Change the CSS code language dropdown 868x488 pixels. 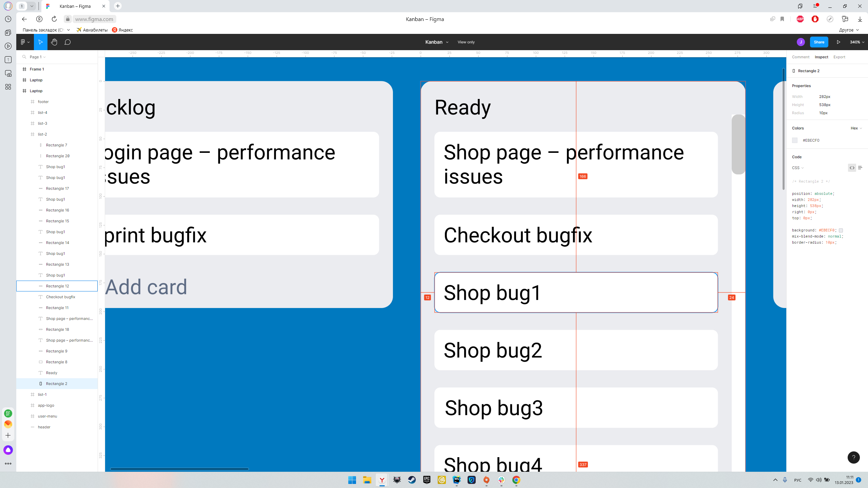pyautogui.click(x=798, y=168)
